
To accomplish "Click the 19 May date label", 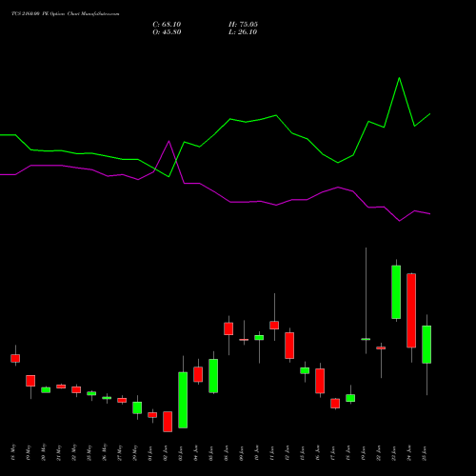I will click(x=29, y=453).
